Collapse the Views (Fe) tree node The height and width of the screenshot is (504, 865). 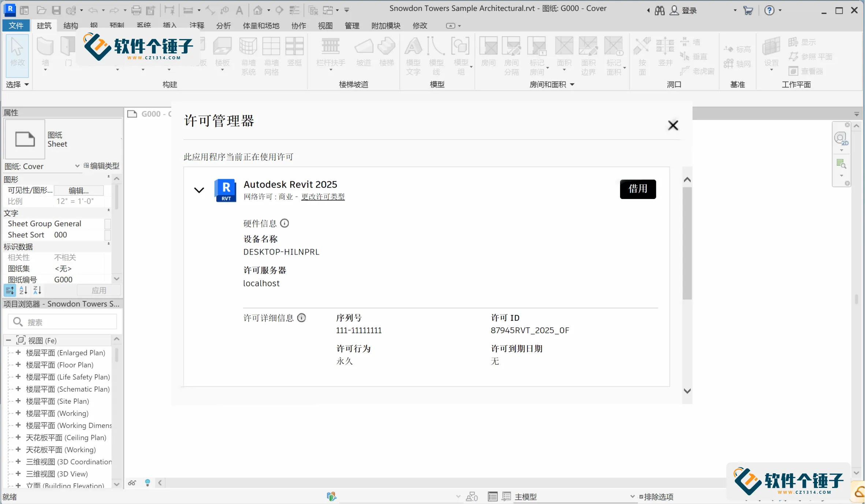pyautogui.click(x=8, y=340)
